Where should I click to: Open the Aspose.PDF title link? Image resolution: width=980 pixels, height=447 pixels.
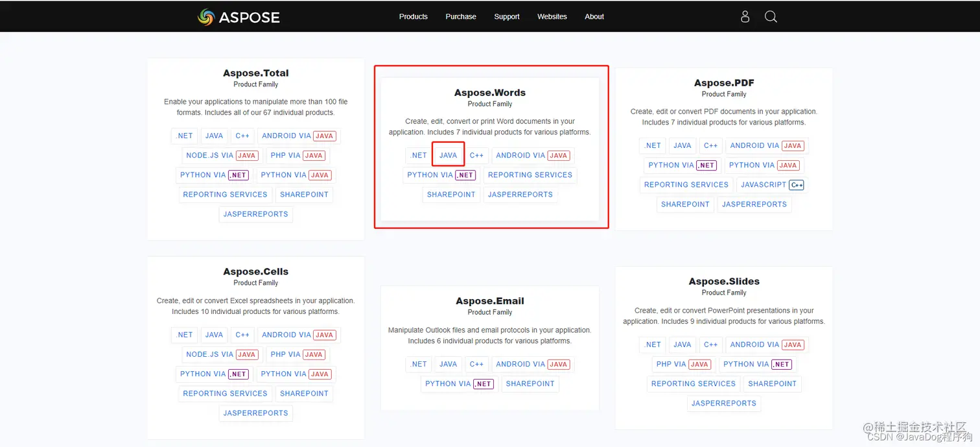click(x=724, y=83)
